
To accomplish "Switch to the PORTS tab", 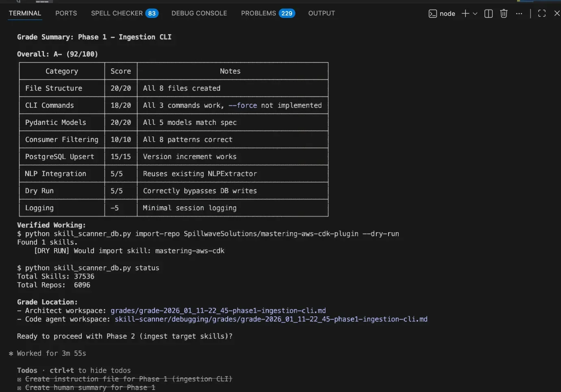I will coord(66,13).
